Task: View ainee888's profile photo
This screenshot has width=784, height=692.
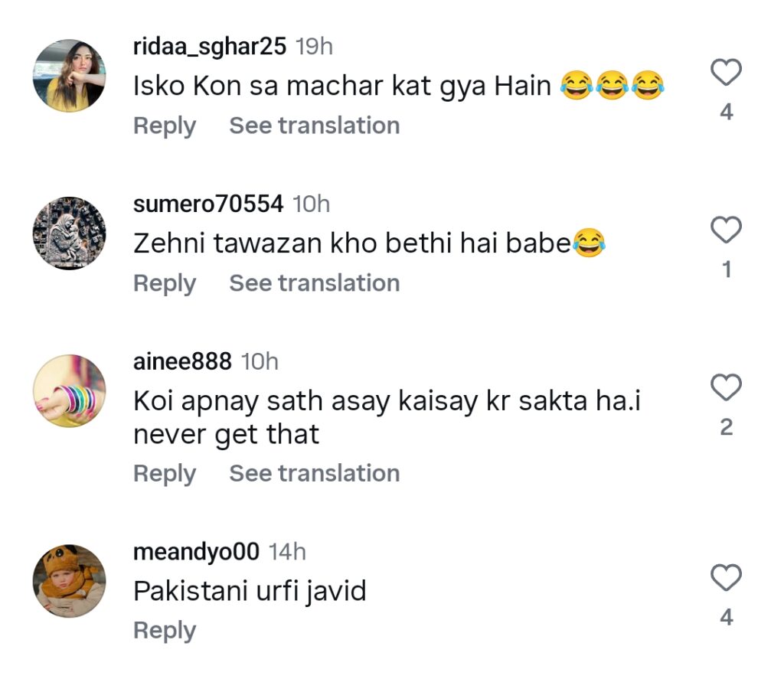Action: tap(69, 392)
